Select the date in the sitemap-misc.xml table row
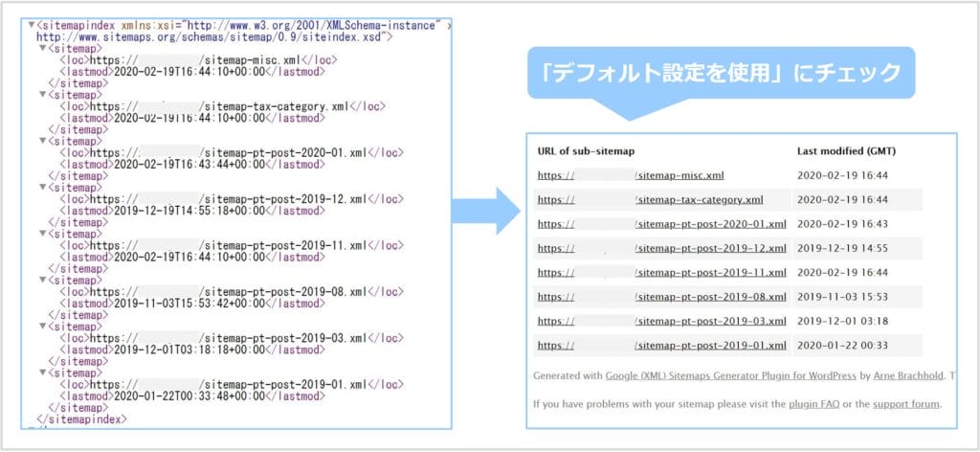 [842, 175]
